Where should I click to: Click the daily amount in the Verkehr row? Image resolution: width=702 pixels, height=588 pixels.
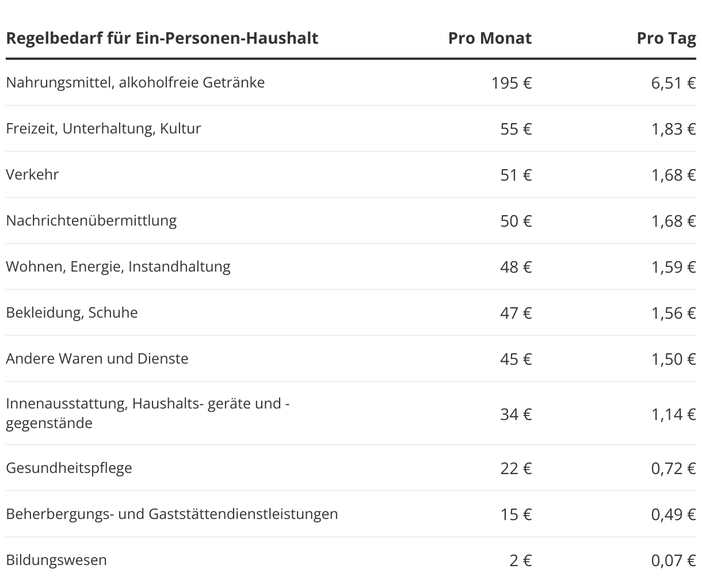pos(673,175)
